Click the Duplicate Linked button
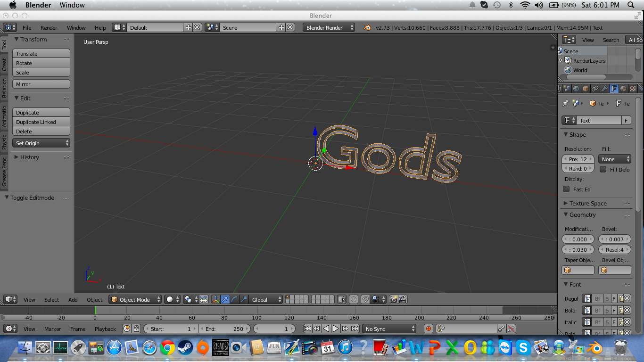 pyautogui.click(x=41, y=122)
